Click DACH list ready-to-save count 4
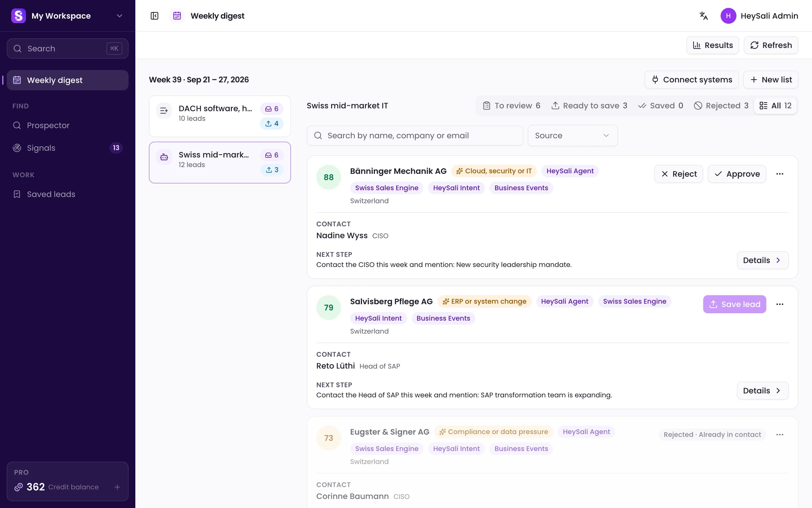The image size is (812, 508). pos(272,124)
